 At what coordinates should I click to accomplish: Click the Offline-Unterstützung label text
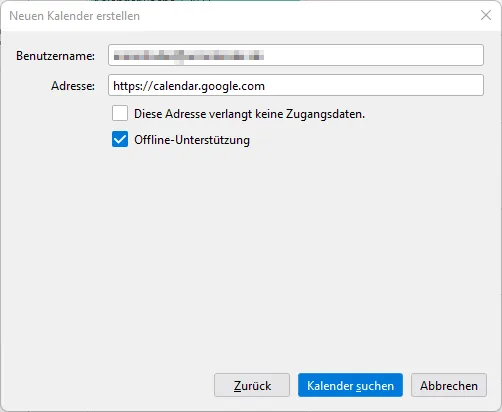tap(192, 140)
